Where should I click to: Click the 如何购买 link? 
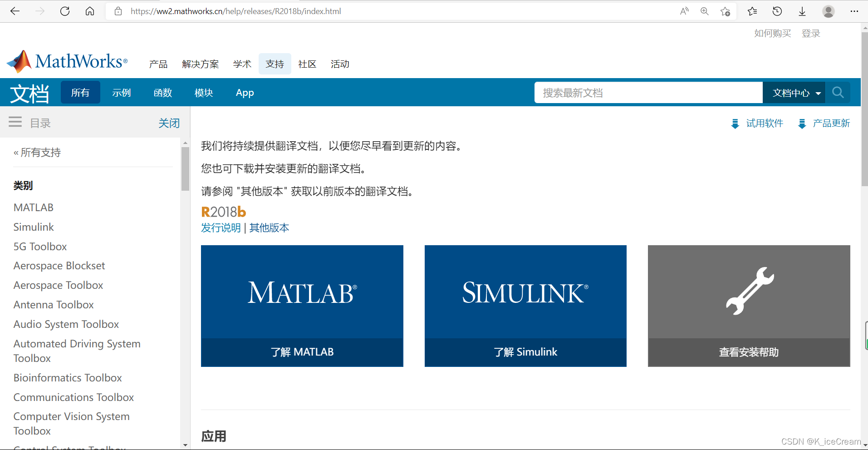pos(772,33)
